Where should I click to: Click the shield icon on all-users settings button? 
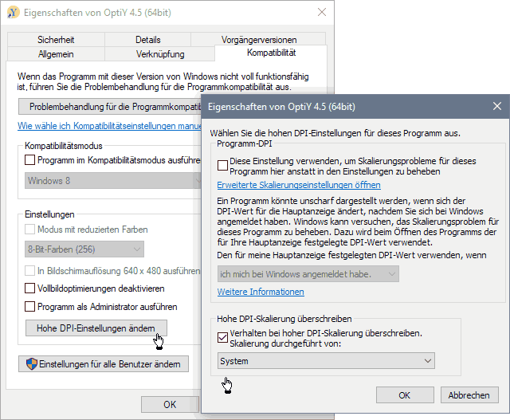pyautogui.click(x=31, y=364)
